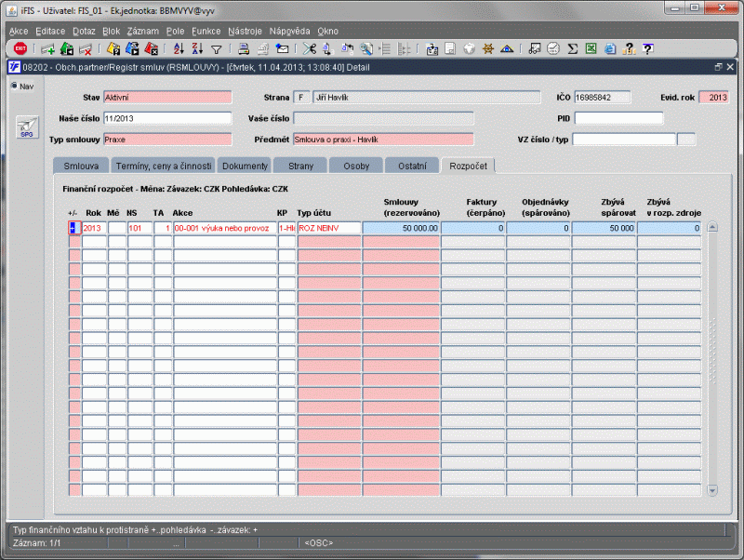Click the SPG paper plane sidebar icon
The height and width of the screenshot is (560, 744).
pos(27,127)
